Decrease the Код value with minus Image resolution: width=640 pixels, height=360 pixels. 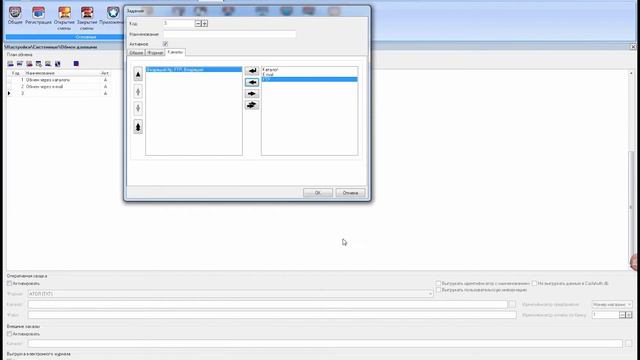198,24
